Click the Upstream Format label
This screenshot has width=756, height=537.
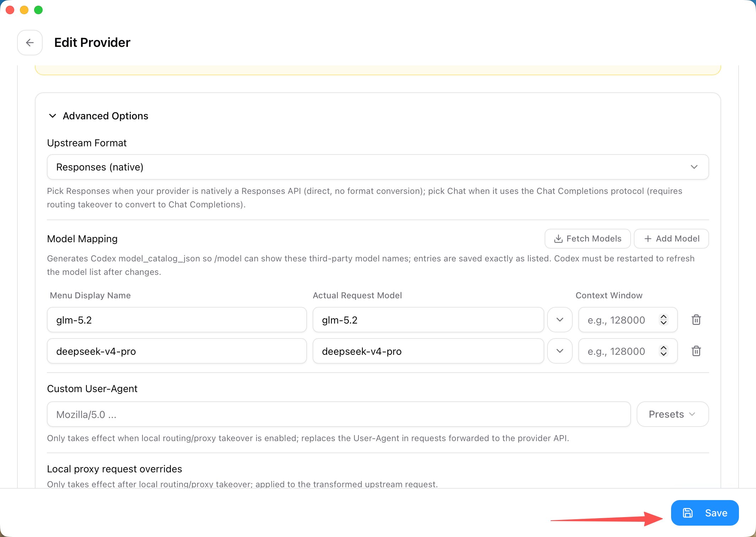87,143
